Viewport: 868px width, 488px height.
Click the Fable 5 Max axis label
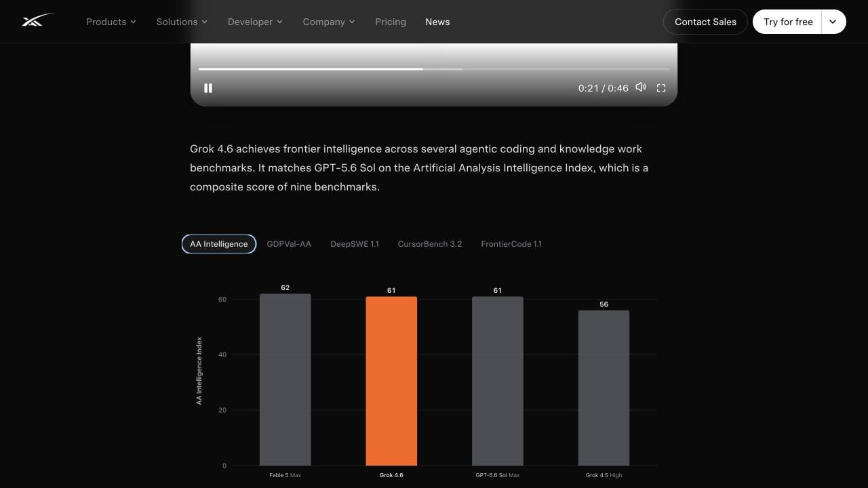point(285,475)
